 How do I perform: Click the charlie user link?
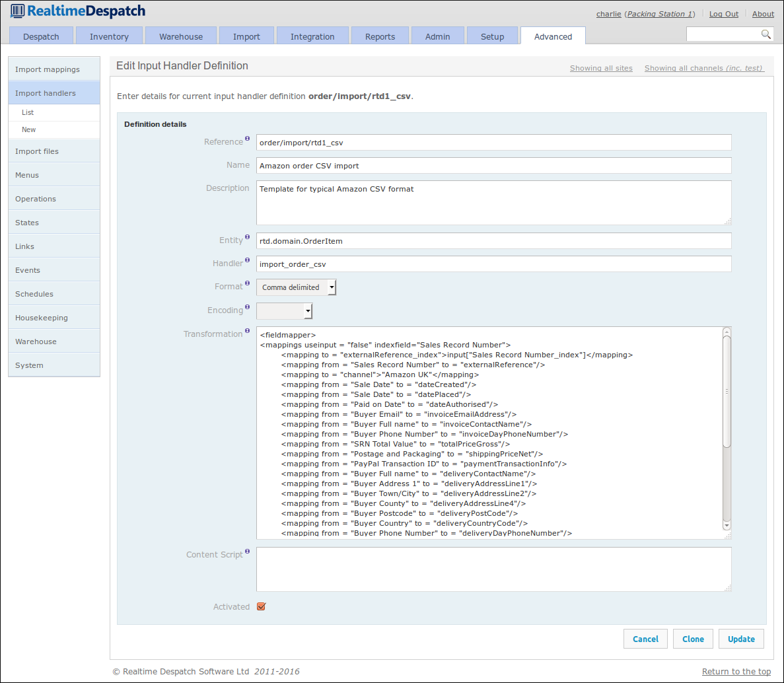click(608, 14)
